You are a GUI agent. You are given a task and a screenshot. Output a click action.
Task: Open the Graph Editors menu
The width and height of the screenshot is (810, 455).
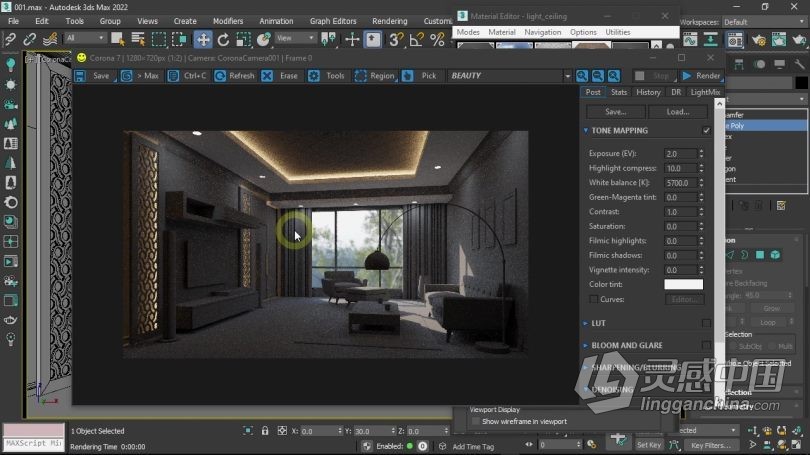(333, 21)
